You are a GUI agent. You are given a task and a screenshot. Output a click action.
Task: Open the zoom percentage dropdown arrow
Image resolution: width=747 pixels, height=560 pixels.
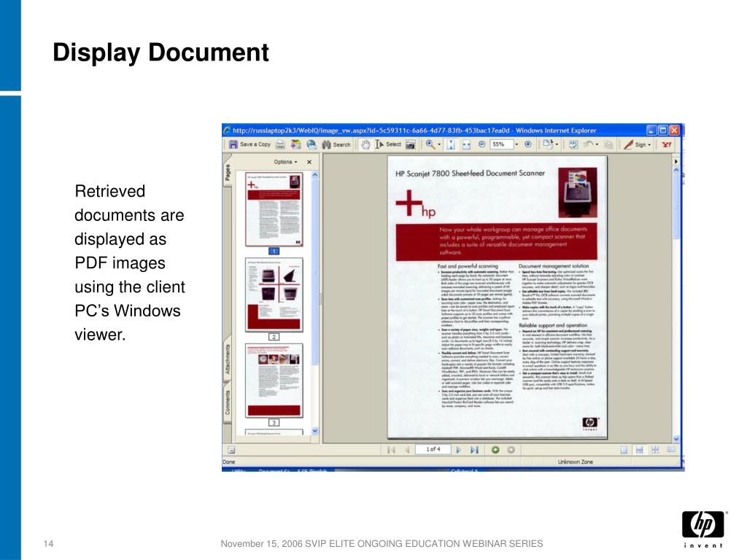(516, 144)
